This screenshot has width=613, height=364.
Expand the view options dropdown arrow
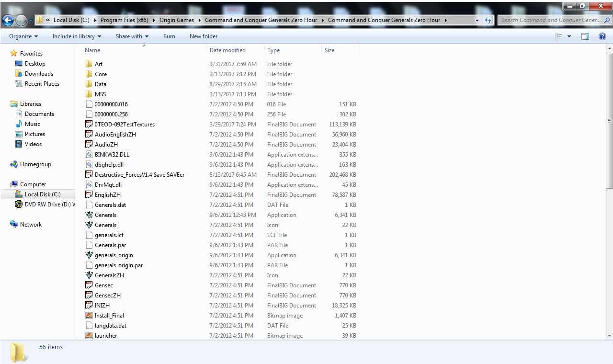point(569,36)
